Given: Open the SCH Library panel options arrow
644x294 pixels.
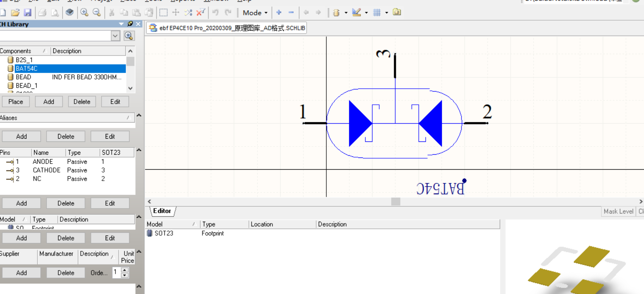Looking at the screenshot, I should 121,24.
